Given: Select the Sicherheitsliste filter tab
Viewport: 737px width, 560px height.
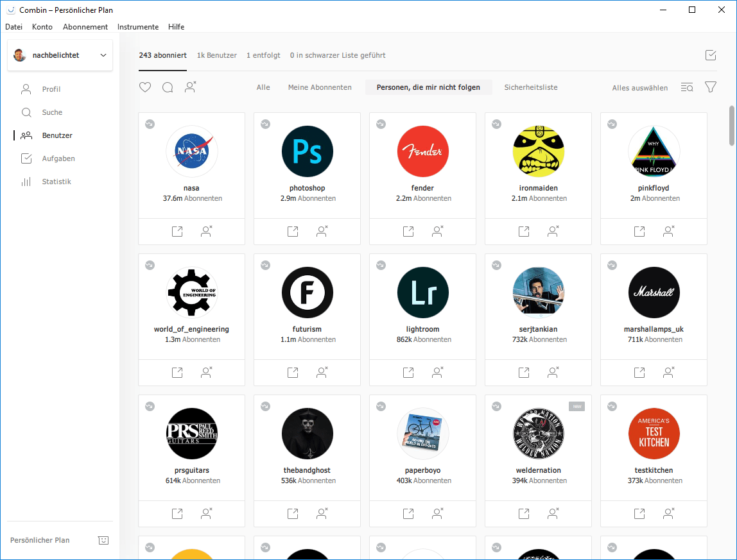Looking at the screenshot, I should (530, 87).
